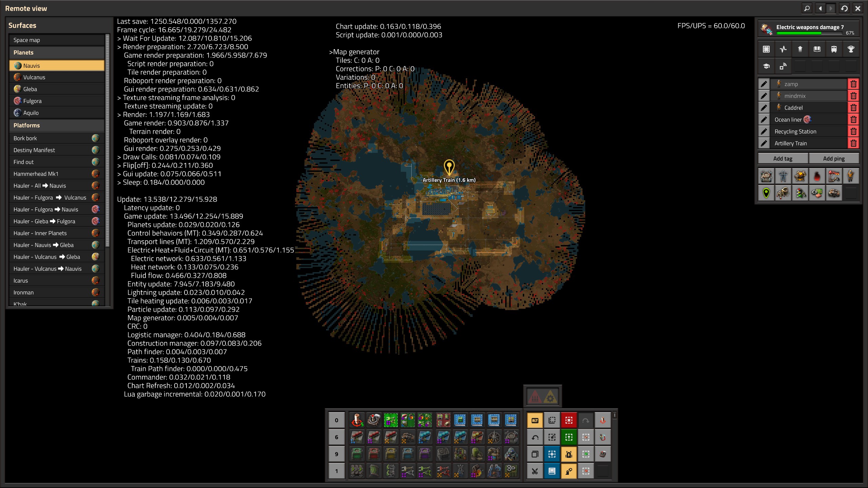Image resolution: width=868 pixels, height=488 pixels.
Task: Click the reset view circular arrow
Action: (844, 8)
